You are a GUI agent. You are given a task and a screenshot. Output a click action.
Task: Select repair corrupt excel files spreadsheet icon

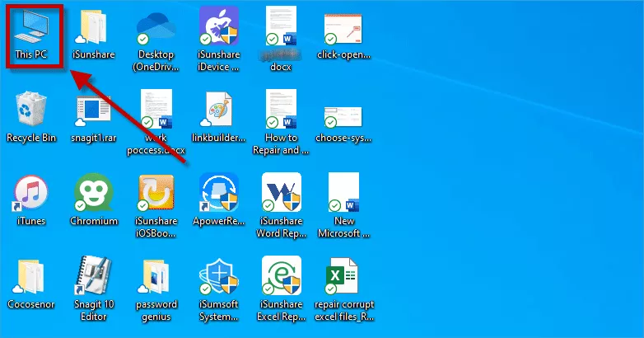(343, 276)
